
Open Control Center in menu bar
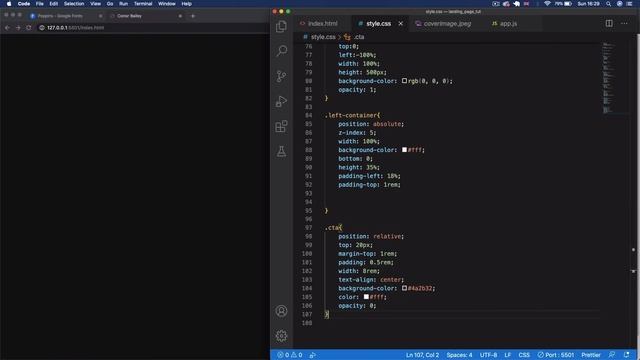pyautogui.click(x=629, y=4)
